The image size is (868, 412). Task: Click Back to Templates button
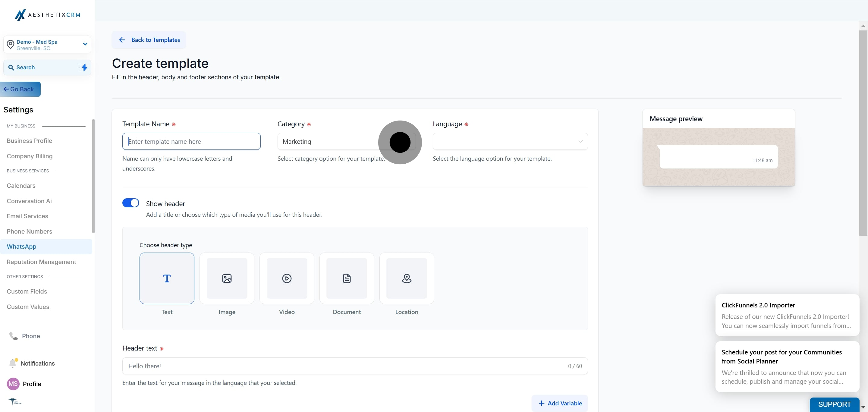[x=149, y=40]
